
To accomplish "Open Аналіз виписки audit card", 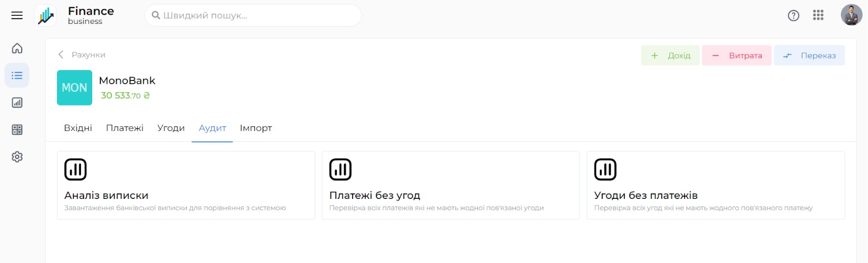I will (x=186, y=185).
